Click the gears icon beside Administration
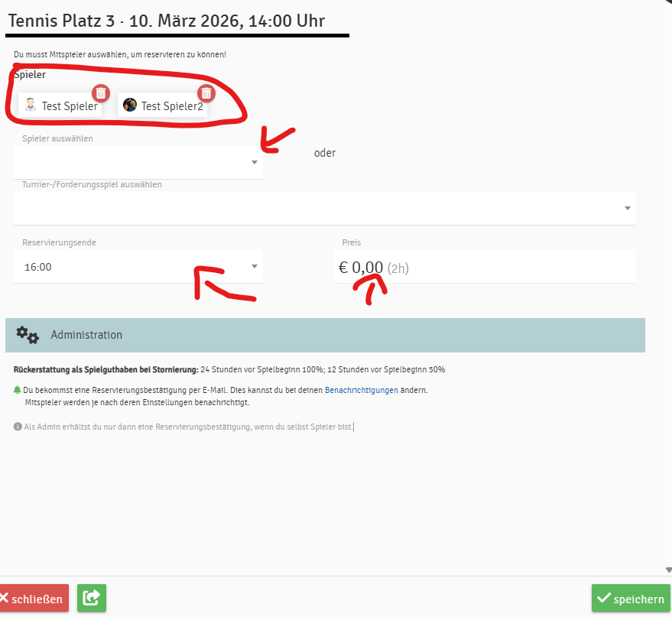 (28, 335)
